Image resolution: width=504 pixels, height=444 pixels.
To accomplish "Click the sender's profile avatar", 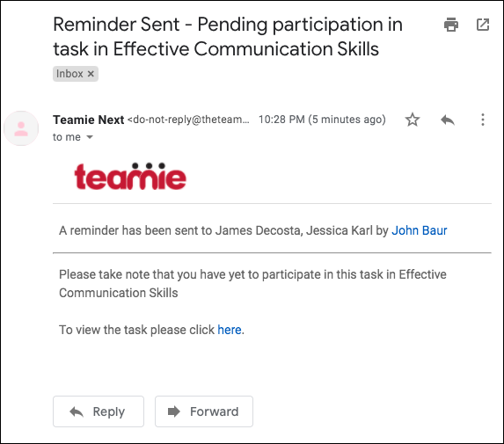I will tap(21, 128).
